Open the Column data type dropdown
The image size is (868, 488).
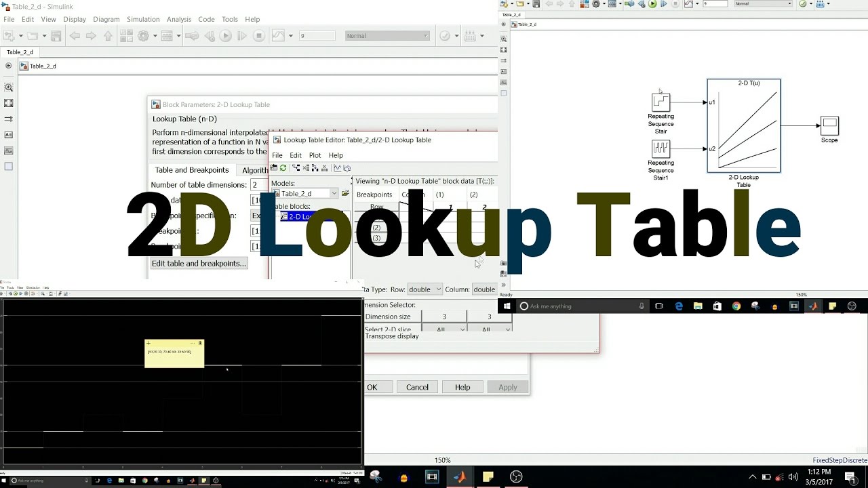tap(484, 289)
